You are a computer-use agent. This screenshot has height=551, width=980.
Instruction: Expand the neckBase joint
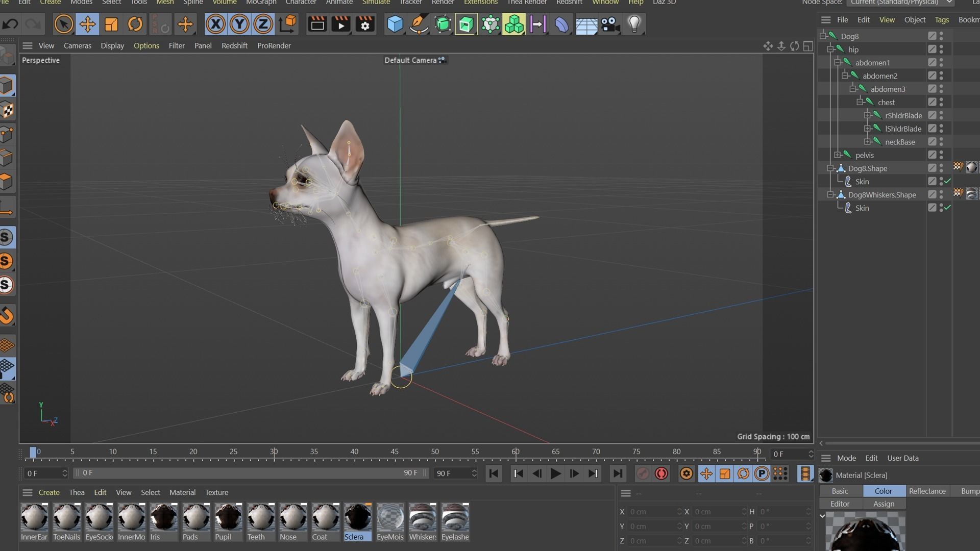[x=867, y=142]
